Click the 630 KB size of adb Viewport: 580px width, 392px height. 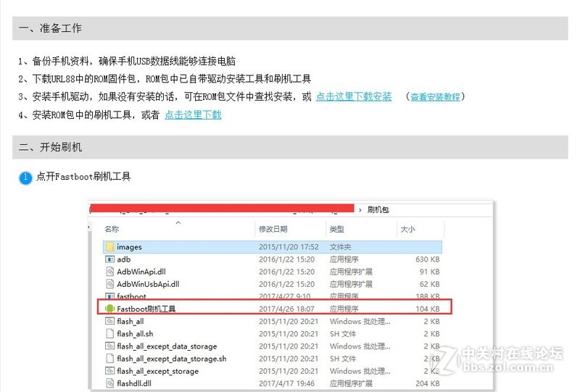pyautogui.click(x=427, y=259)
